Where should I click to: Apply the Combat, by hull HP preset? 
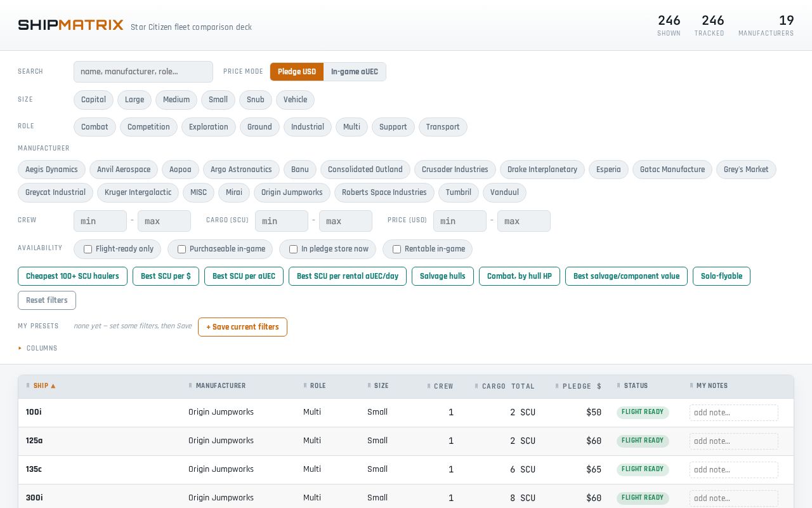520,276
